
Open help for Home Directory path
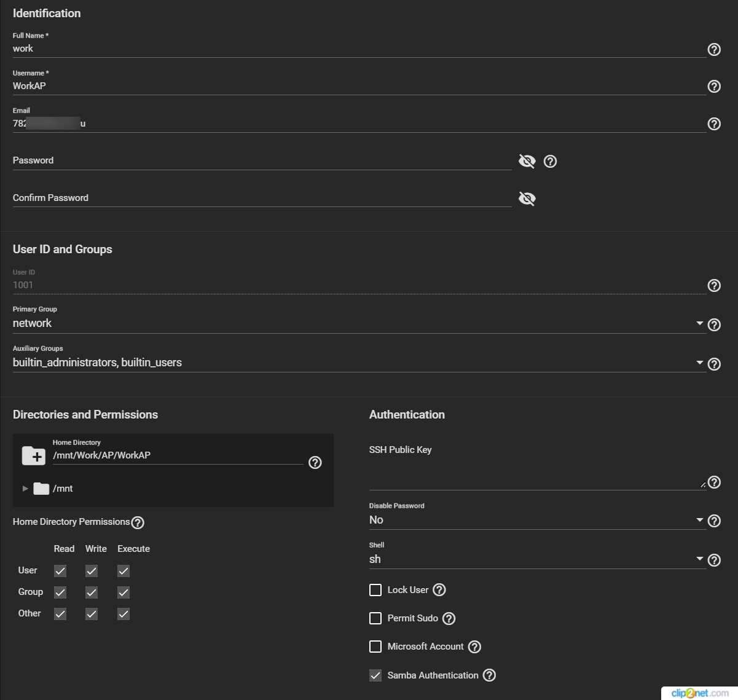[x=315, y=463]
